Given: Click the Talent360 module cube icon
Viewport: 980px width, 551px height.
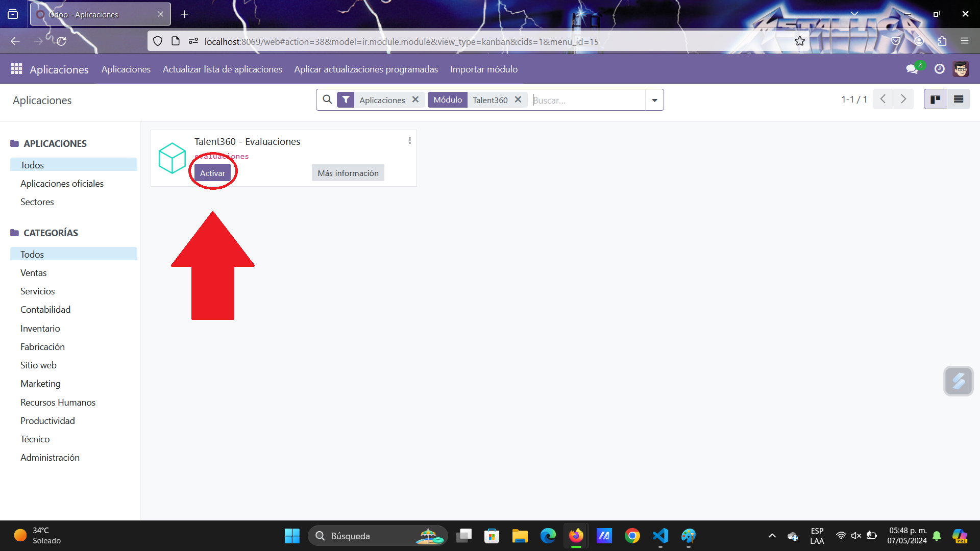Looking at the screenshot, I should pyautogui.click(x=172, y=158).
